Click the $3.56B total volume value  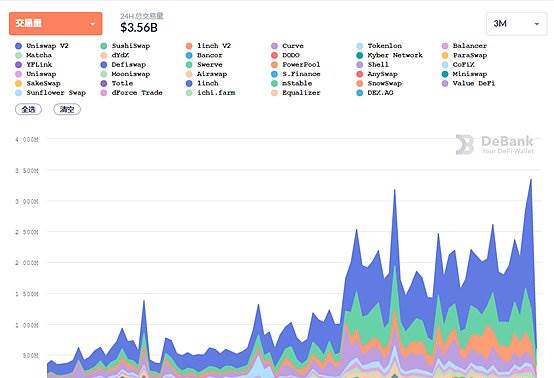point(139,27)
